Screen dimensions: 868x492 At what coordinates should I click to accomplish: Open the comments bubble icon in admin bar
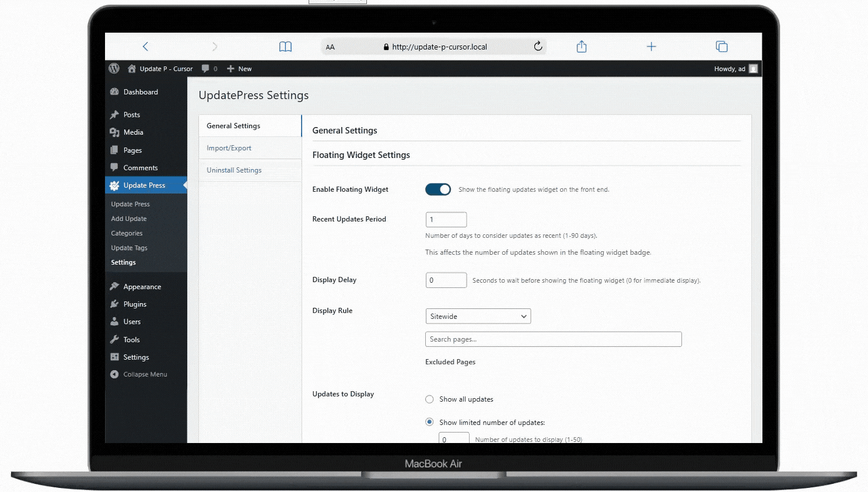(205, 69)
